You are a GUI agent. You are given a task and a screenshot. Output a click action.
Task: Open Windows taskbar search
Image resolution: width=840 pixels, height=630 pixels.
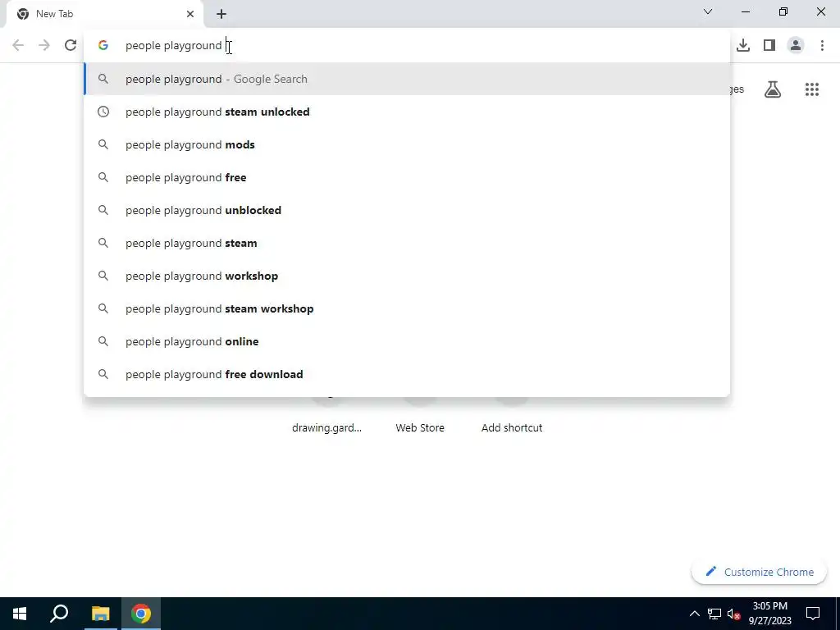pos(59,614)
